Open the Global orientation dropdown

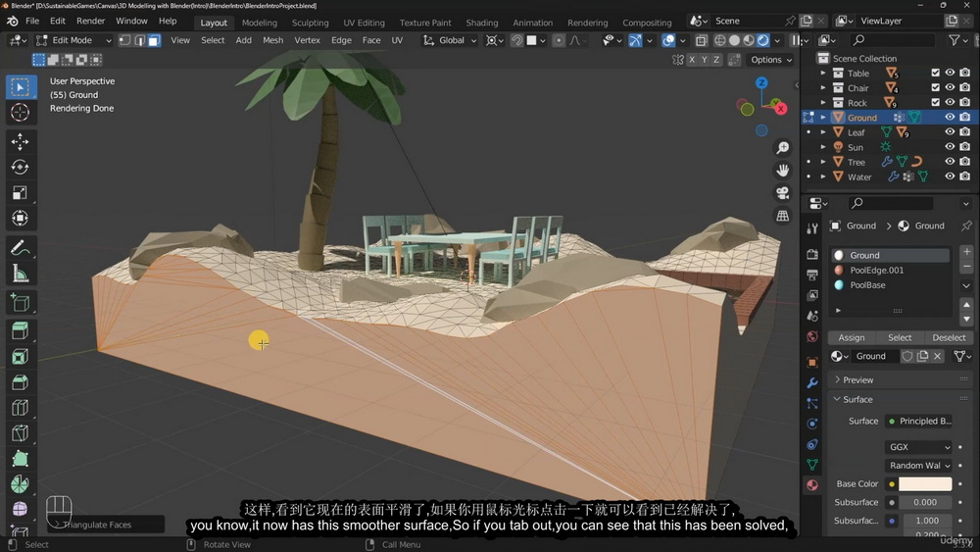[x=450, y=40]
